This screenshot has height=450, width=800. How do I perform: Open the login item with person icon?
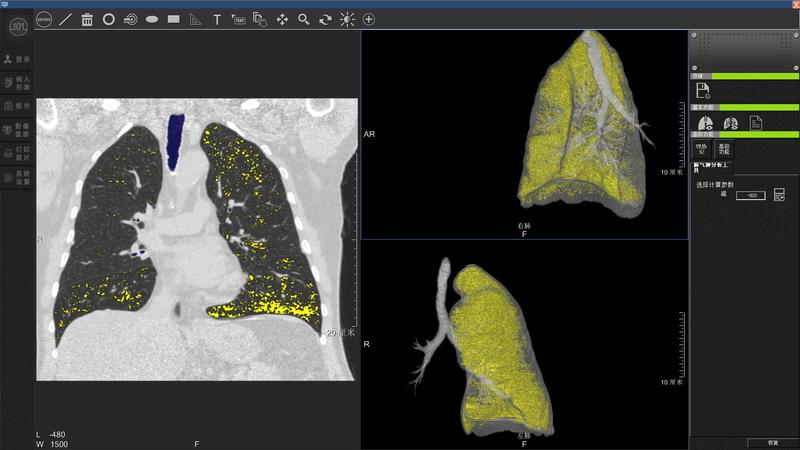coord(17,59)
